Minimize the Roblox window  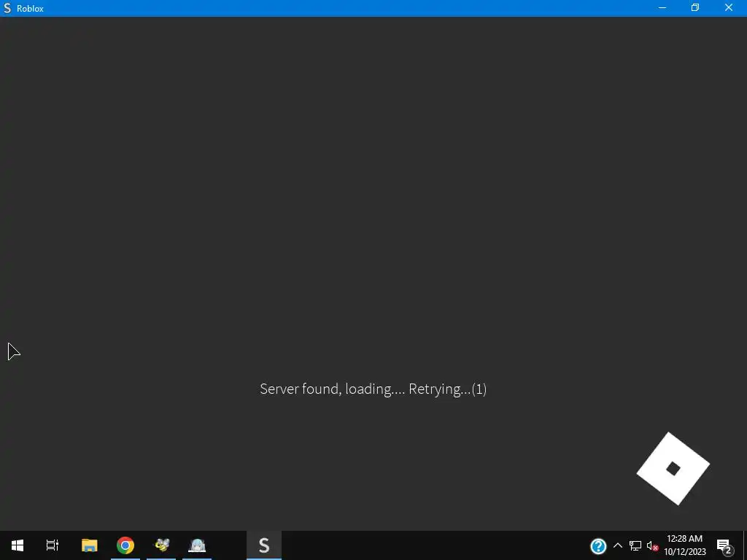pos(662,7)
